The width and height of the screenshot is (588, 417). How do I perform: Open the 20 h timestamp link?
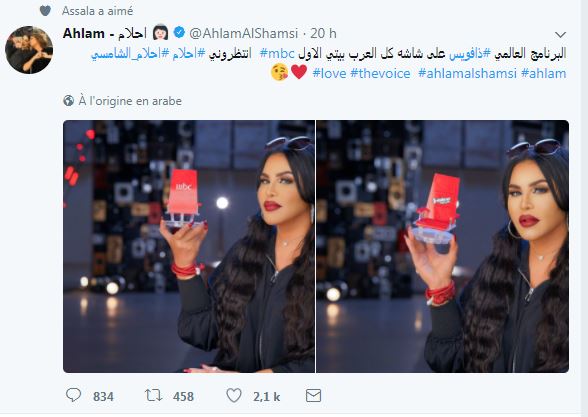coord(323,33)
